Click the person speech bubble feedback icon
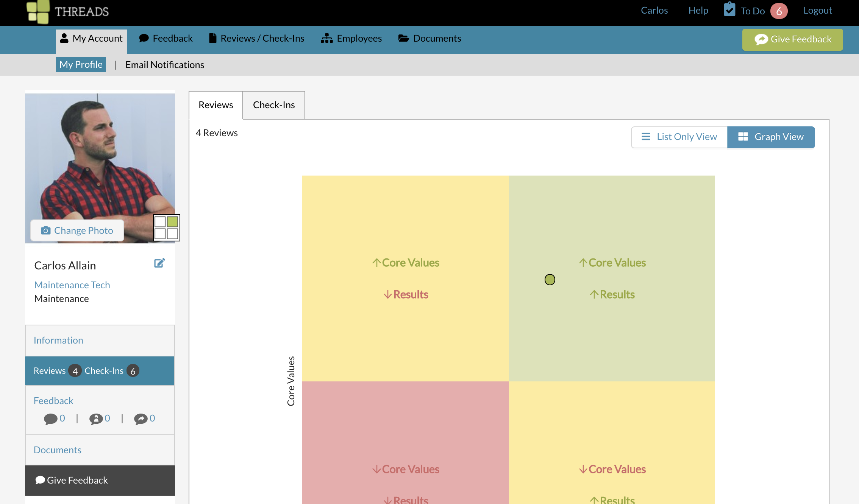Screen dimensions: 859x504 (x=96, y=418)
